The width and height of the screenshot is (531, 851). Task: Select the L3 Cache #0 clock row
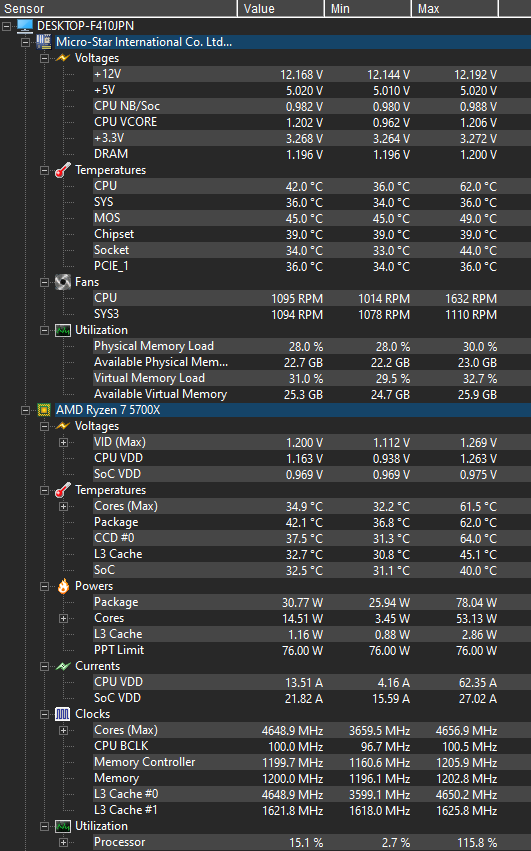pos(312,795)
